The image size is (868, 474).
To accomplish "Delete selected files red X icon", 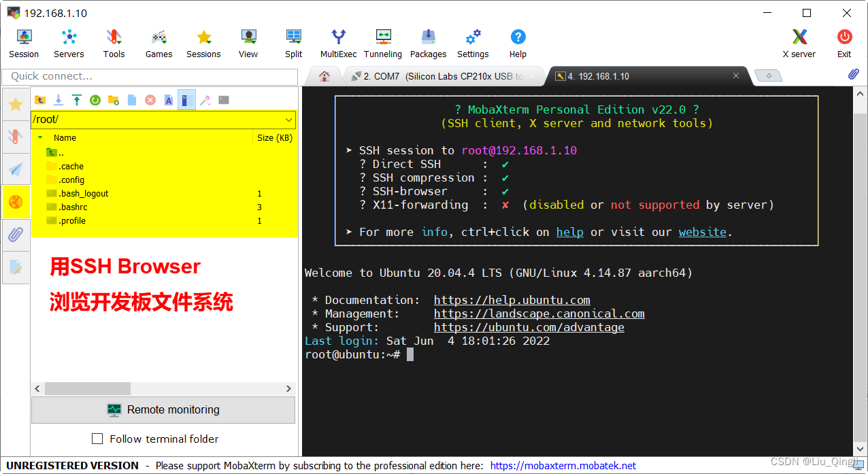I will (x=150, y=100).
